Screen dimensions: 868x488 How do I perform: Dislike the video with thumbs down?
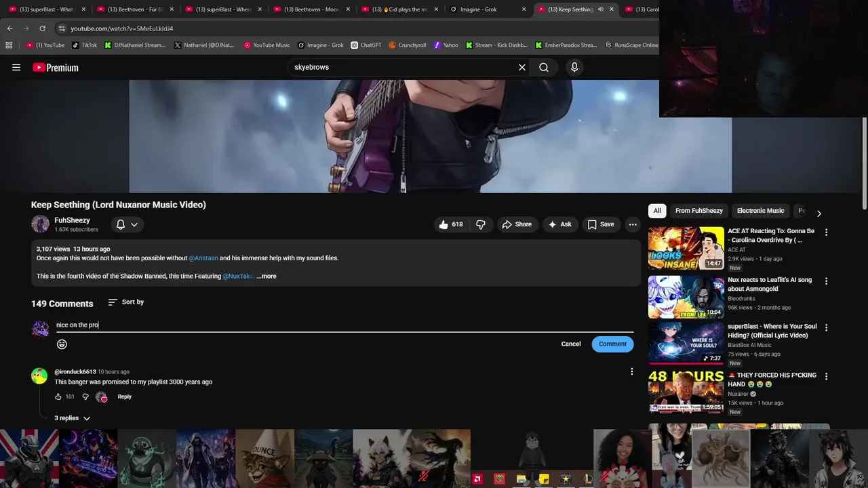click(481, 224)
